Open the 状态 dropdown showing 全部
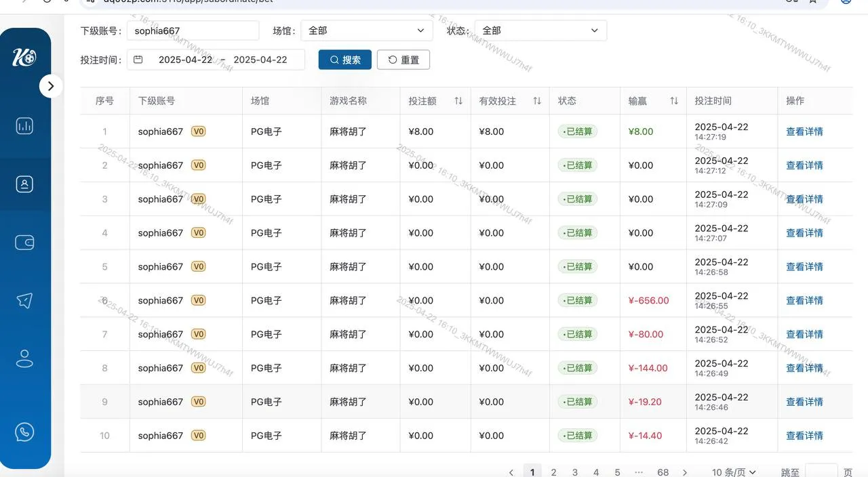The height and width of the screenshot is (477, 868). [540, 30]
